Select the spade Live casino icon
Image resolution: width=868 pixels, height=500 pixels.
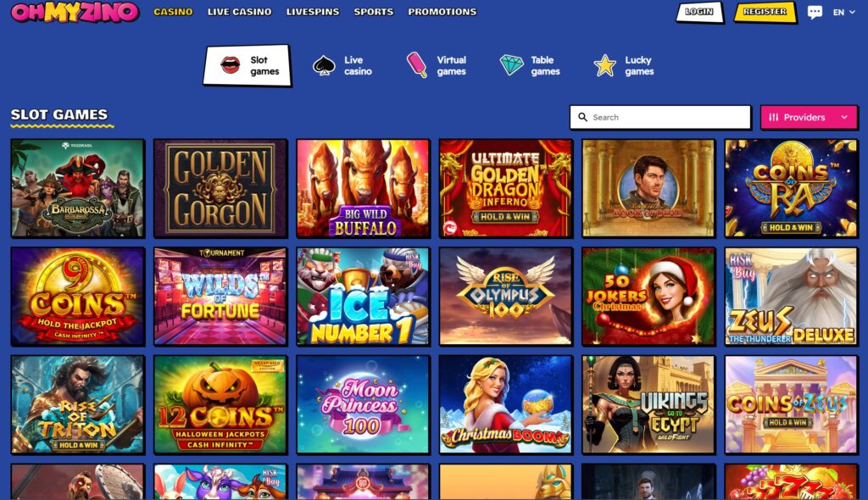[324, 65]
